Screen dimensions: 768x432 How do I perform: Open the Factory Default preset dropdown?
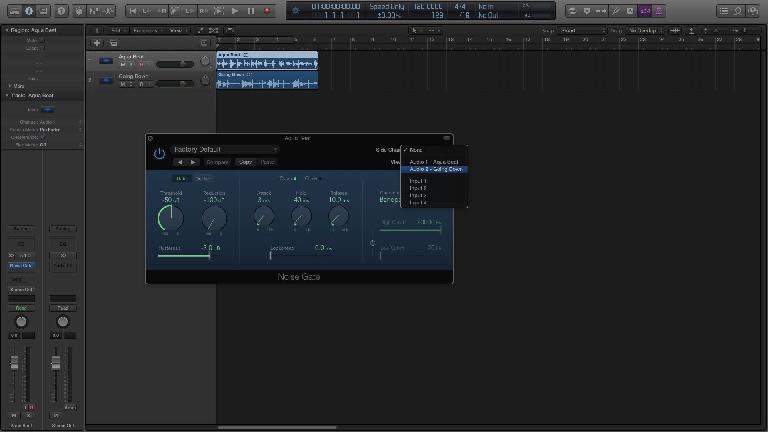pos(225,149)
